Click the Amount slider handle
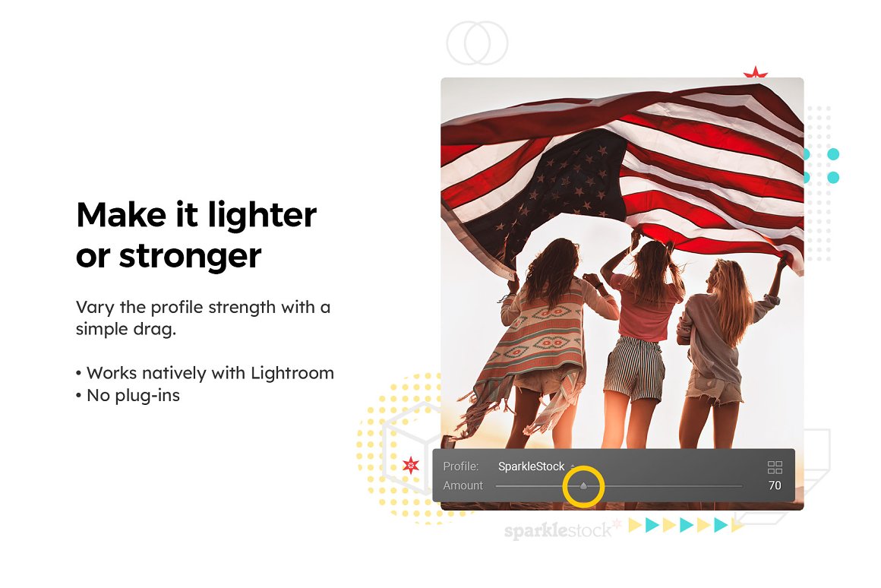This screenshot has width=881, height=588. [583, 485]
